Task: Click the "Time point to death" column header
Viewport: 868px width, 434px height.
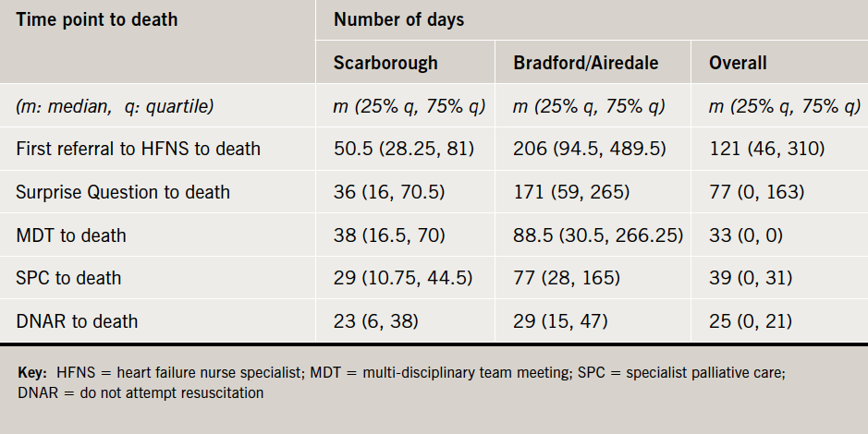Action: point(97,20)
